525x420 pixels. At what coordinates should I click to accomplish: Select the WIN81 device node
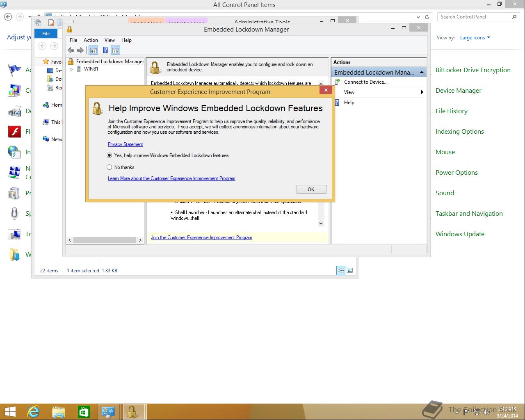click(91, 69)
